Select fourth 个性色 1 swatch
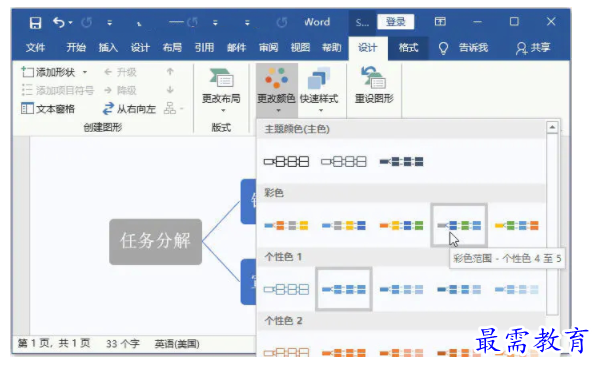Viewport: 597px width, 372px height. [459, 290]
